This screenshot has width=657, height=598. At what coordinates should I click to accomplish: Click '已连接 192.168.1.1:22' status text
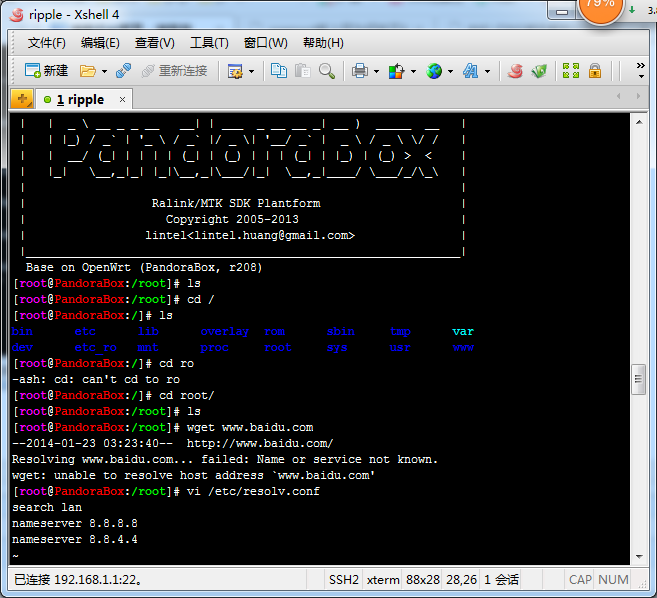(x=78, y=580)
